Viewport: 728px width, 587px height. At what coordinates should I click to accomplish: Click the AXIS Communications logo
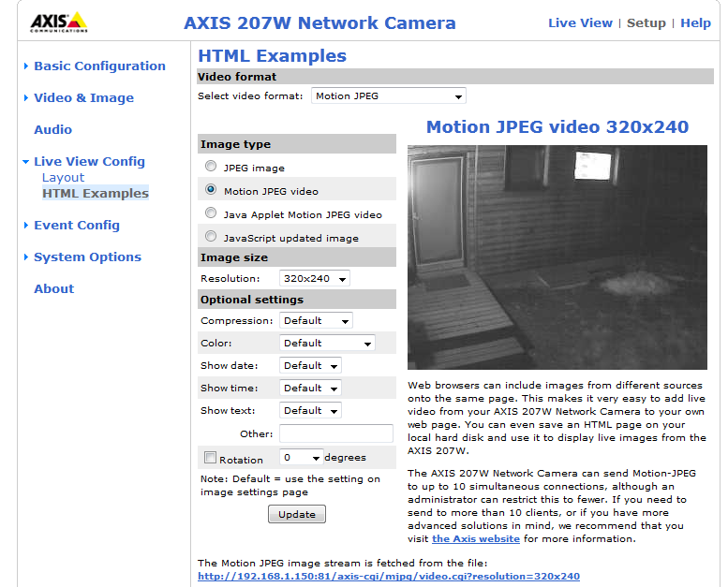click(x=58, y=22)
